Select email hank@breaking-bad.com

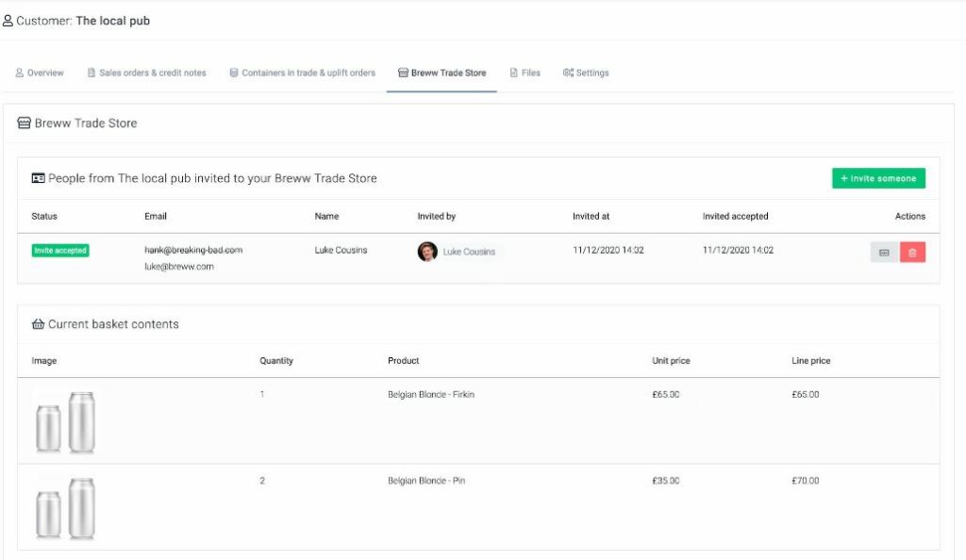pos(193,250)
